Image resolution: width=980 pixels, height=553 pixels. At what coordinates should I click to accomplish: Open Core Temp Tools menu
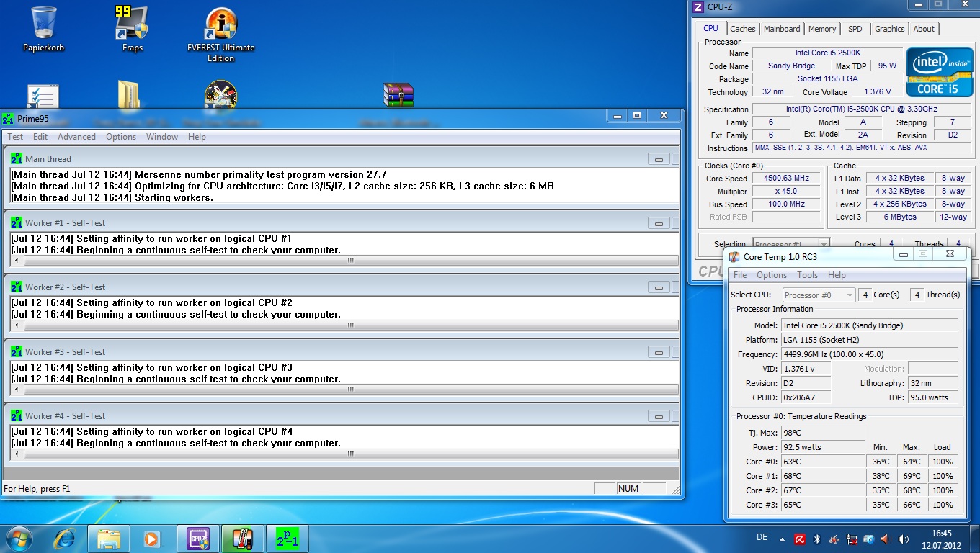tap(807, 275)
